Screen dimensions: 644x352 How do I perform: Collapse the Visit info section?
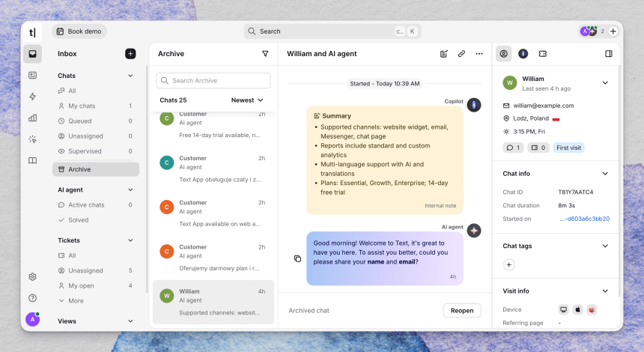(x=605, y=291)
